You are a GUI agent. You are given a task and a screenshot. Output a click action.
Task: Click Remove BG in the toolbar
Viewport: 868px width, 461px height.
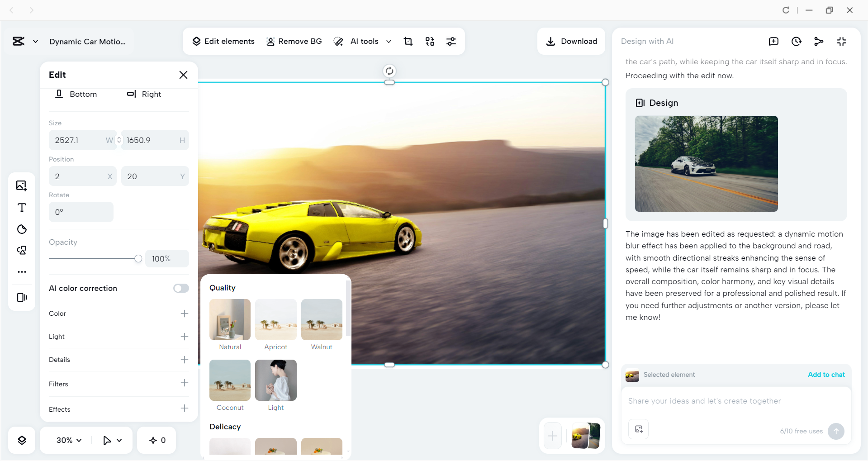294,41
